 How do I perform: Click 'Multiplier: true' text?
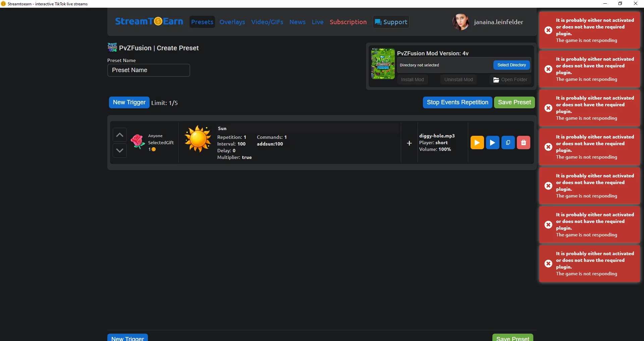pyautogui.click(x=234, y=157)
